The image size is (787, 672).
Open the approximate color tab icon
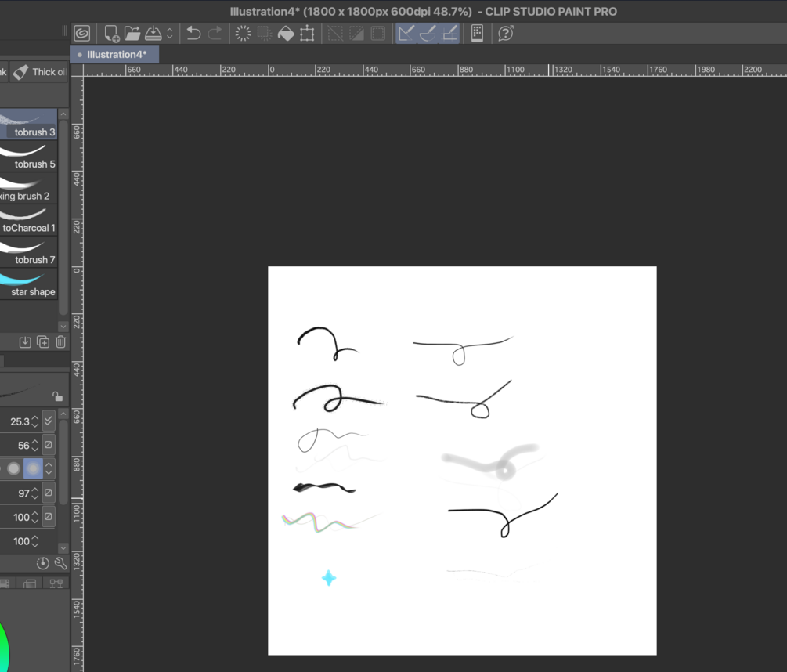click(56, 583)
